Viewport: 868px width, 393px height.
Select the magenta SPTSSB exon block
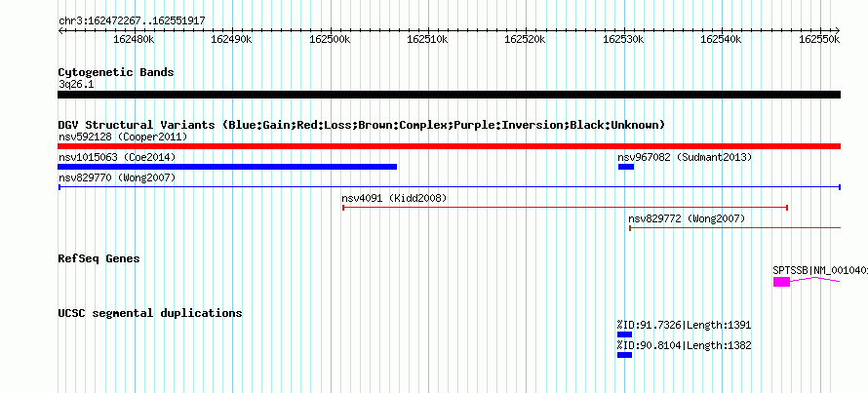coord(781,282)
